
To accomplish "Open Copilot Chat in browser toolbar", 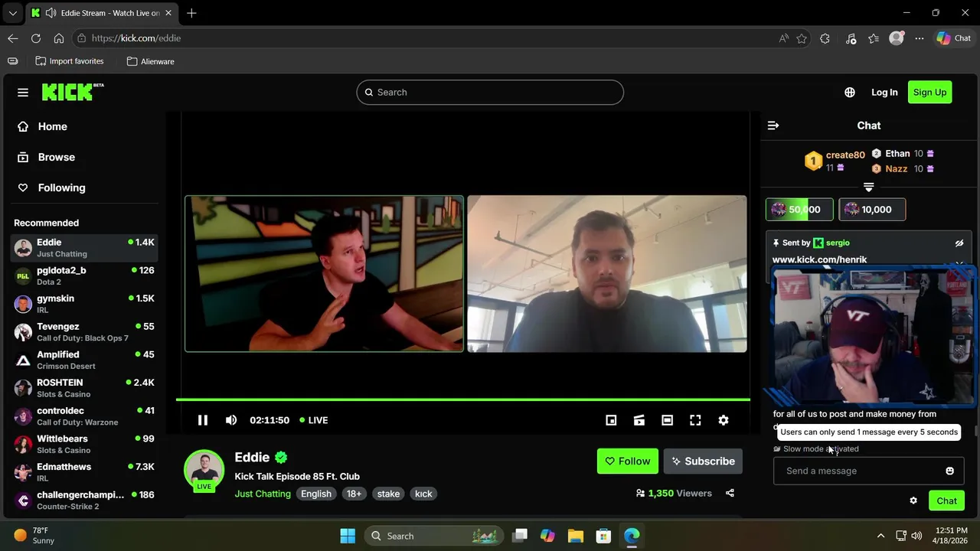I will 954,38.
